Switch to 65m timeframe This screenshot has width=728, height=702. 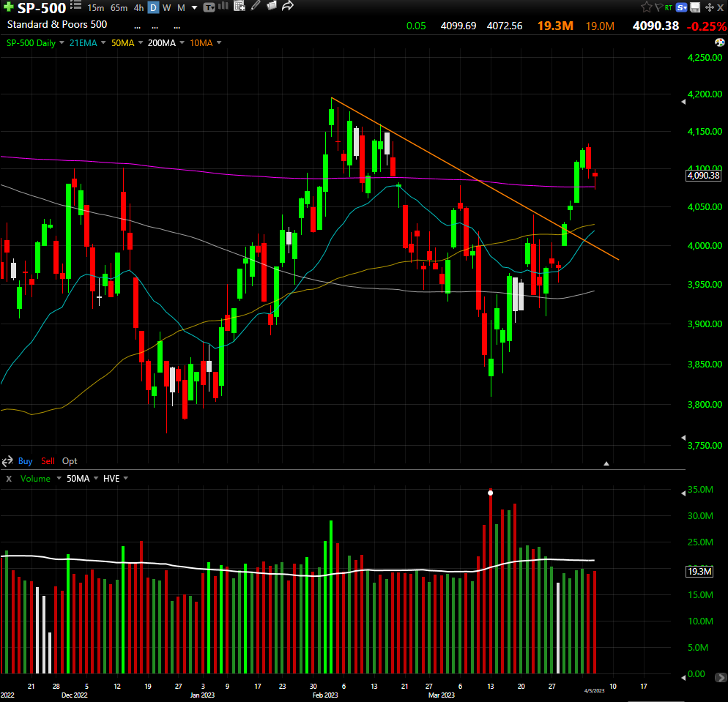(119, 8)
